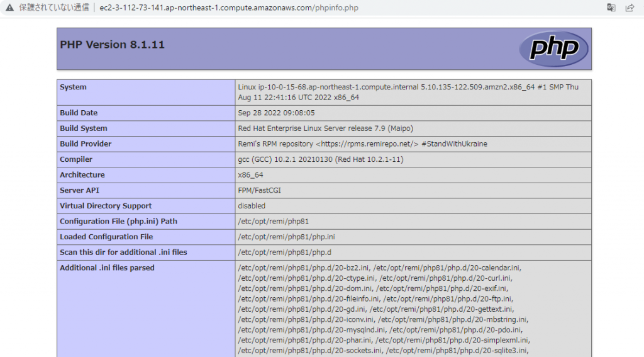This screenshot has width=644, height=357.
Task: Click the Build System row label
Action: point(84,128)
